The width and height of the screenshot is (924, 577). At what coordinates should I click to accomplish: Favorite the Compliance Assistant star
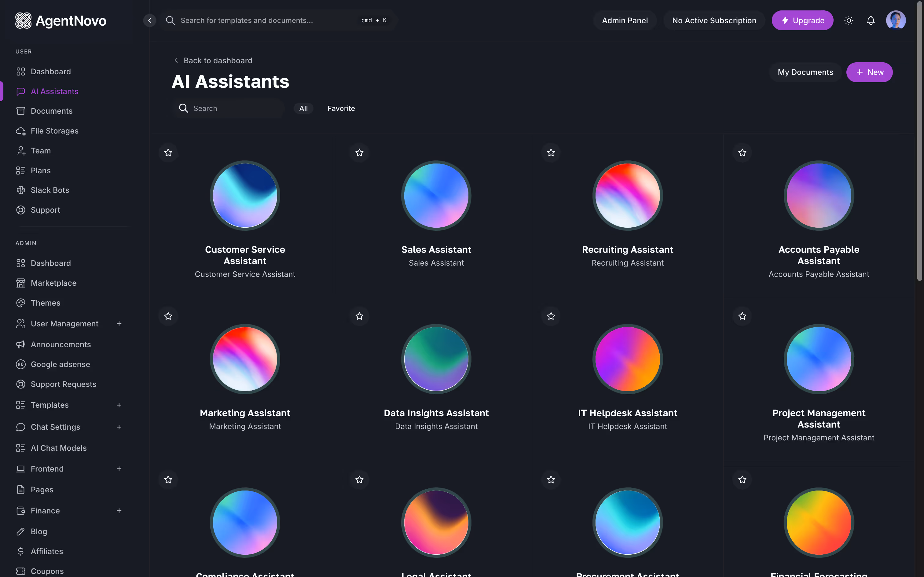click(168, 480)
